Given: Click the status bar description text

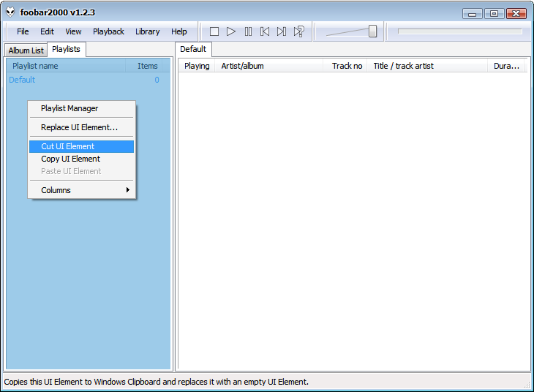Looking at the screenshot, I should point(156,382).
